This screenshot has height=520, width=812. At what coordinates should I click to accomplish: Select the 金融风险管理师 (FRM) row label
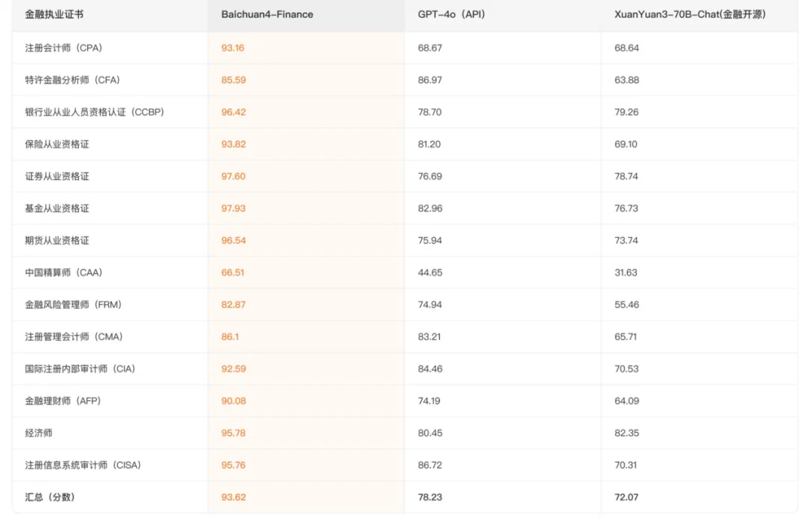click(73, 305)
